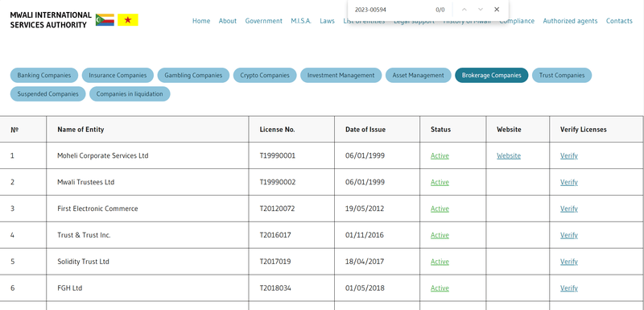Open Moheli Corporate Services Website link
The height and width of the screenshot is (310, 644).
pyautogui.click(x=509, y=155)
